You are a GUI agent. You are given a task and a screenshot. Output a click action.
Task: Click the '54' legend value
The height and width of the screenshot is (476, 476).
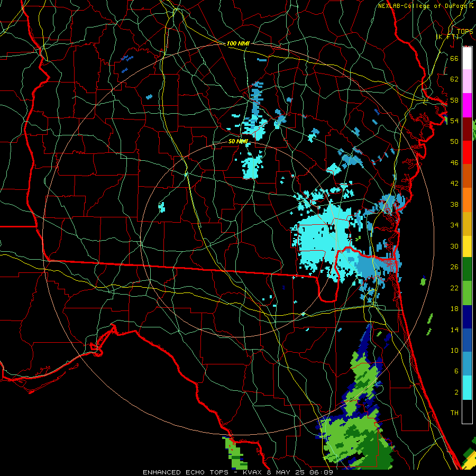[454, 121]
